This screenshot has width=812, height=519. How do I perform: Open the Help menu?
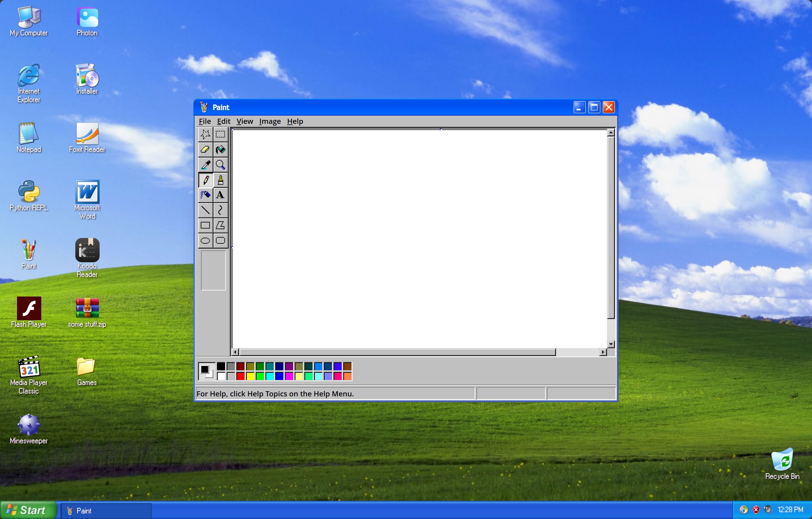click(x=295, y=121)
